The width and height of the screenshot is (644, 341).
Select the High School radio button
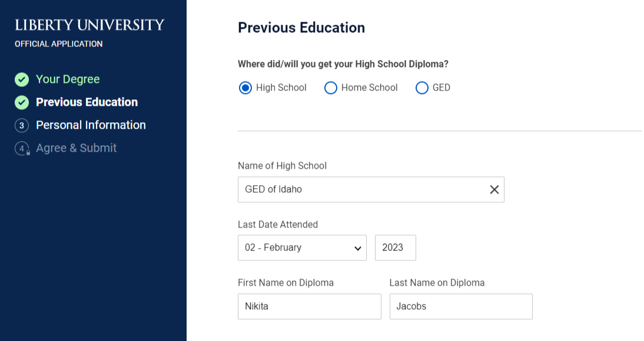(x=245, y=88)
